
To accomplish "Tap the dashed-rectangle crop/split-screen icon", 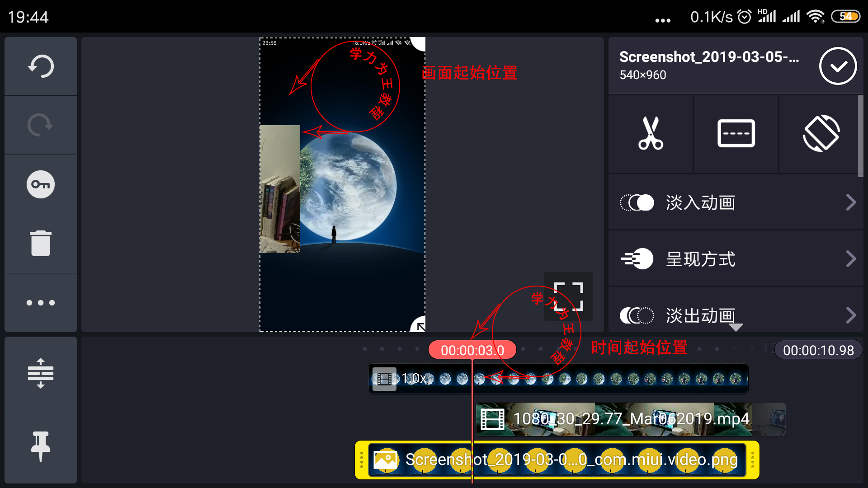I will [x=736, y=133].
